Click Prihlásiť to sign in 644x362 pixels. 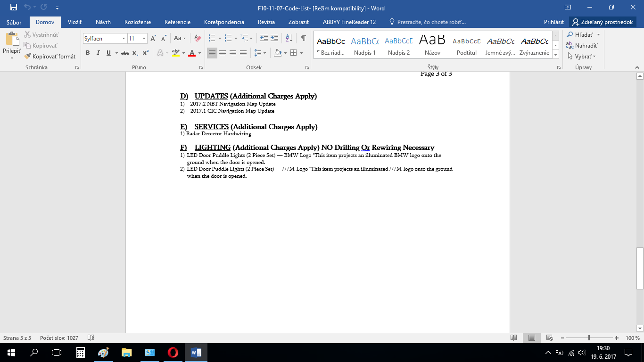coord(554,22)
